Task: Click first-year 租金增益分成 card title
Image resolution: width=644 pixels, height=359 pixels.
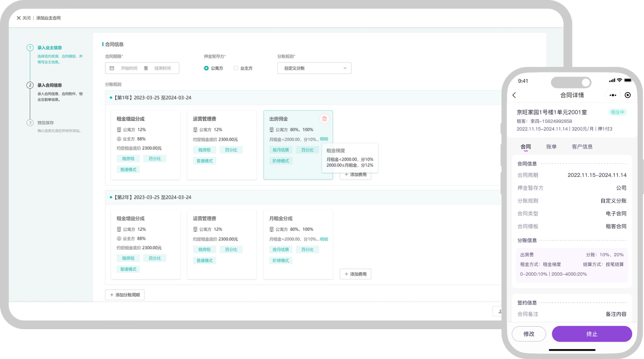Action: click(x=130, y=119)
